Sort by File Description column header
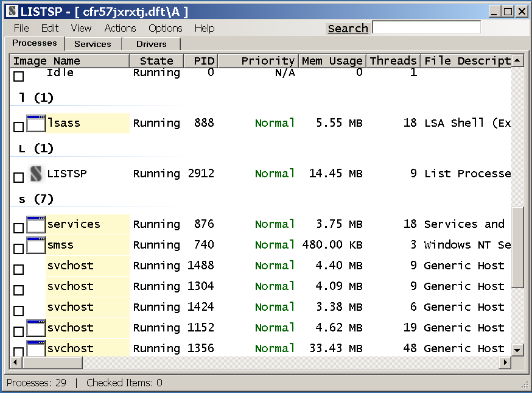Image resolution: width=532 pixels, height=393 pixels. [x=466, y=61]
